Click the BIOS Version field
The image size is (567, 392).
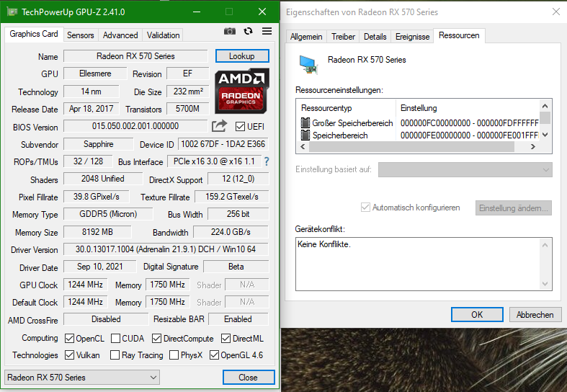coord(135,126)
